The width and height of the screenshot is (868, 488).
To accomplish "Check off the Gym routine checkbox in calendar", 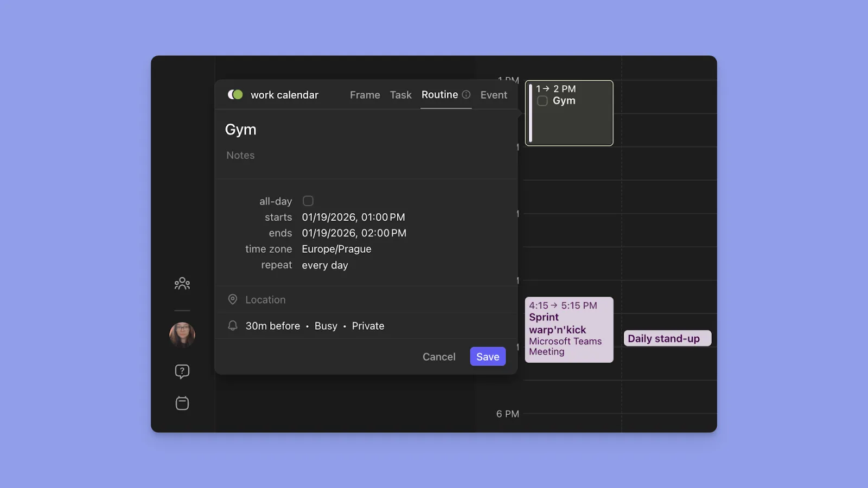I will pyautogui.click(x=542, y=101).
